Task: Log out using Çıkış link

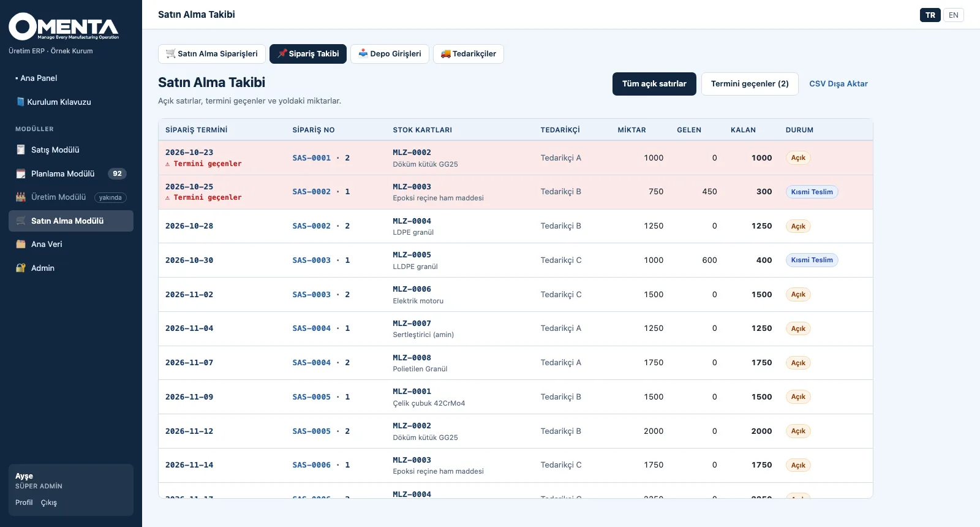Action: [x=49, y=502]
